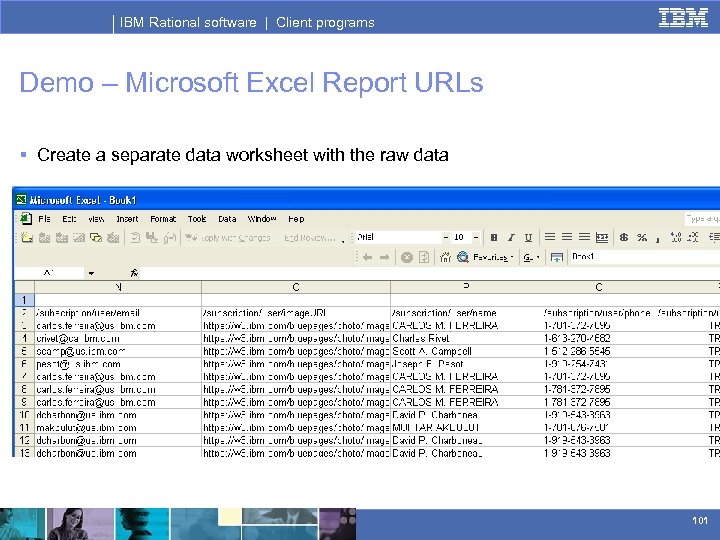Align cell text right
The image size is (720, 540).
coord(584,237)
